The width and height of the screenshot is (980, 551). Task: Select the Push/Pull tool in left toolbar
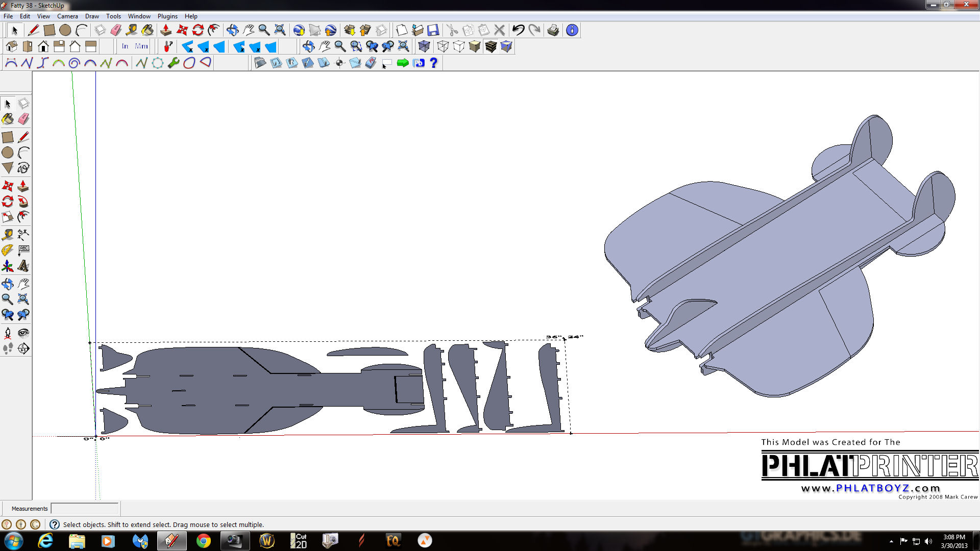coord(23,186)
